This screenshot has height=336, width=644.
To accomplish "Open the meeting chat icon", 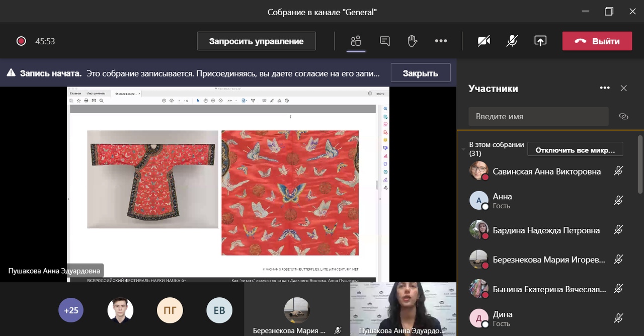I will (x=385, y=41).
